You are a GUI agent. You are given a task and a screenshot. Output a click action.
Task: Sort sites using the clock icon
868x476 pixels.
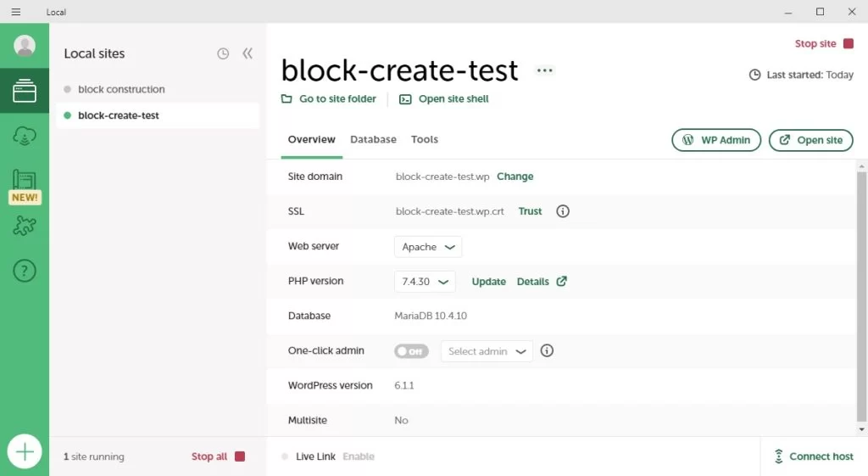click(x=223, y=53)
